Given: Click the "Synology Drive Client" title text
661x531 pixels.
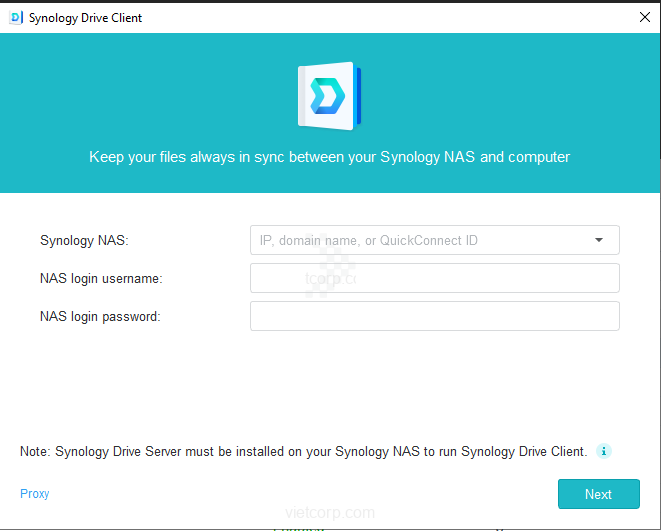Looking at the screenshot, I should click(x=86, y=17).
